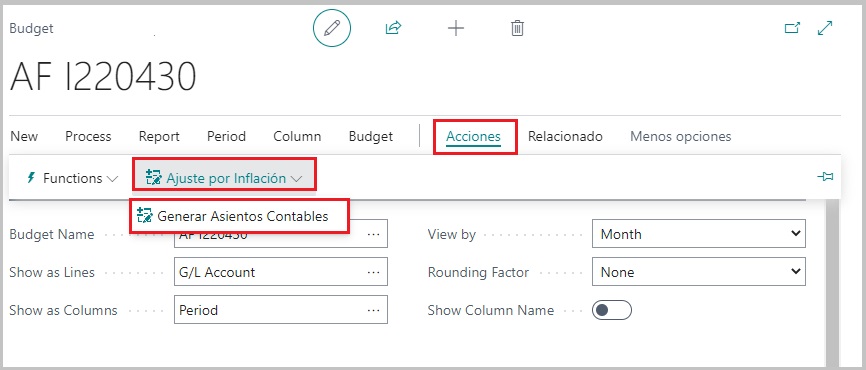Open the Process menu
866x370 pixels.
[88, 136]
